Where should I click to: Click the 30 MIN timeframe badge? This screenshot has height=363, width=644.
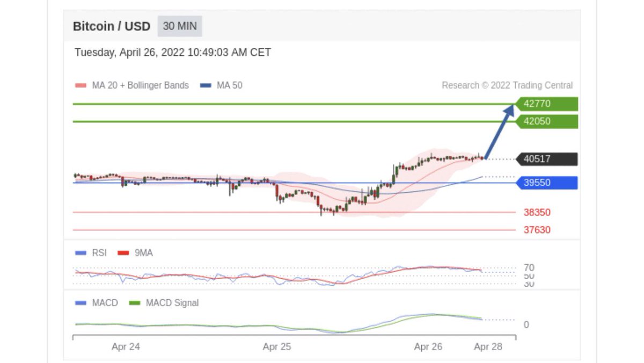(180, 26)
